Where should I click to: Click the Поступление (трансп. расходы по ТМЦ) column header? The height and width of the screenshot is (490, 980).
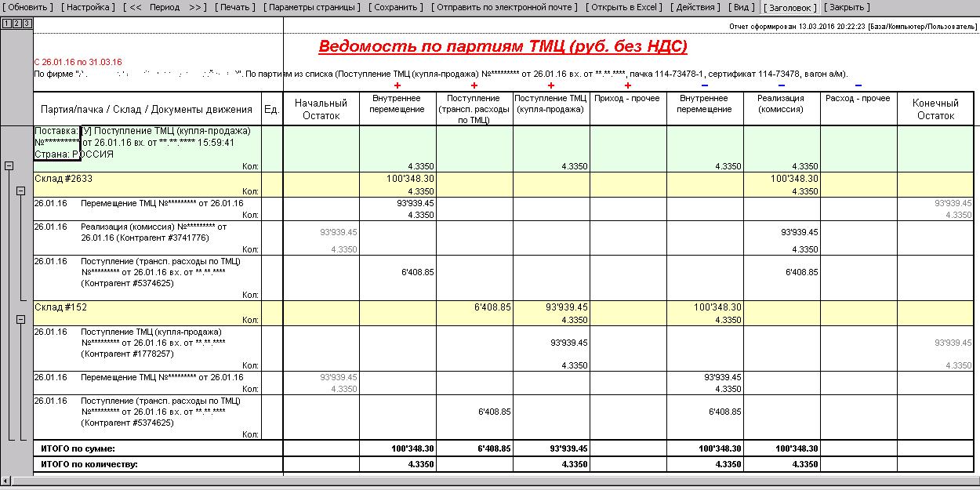click(474, 109)
